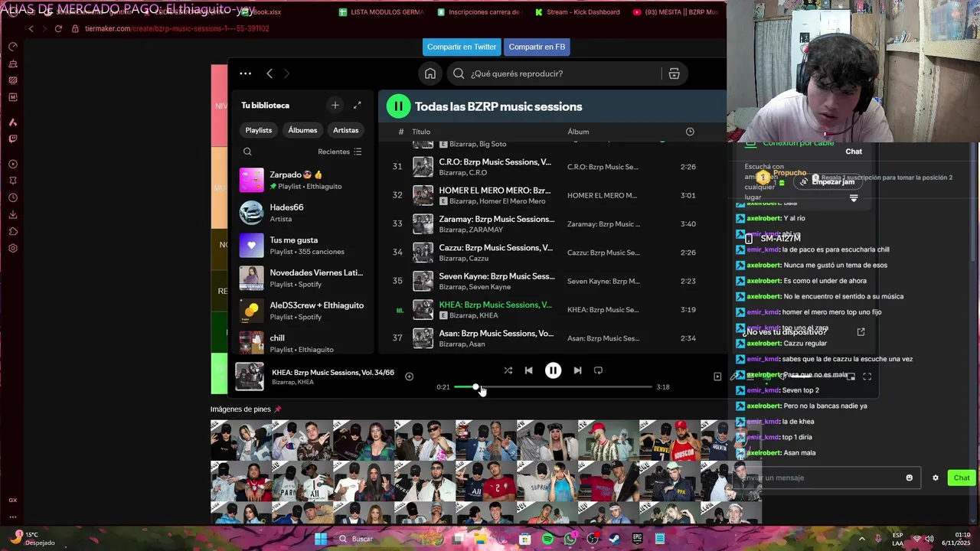Viewport: 980px width, 551px height.
Task: Play Zaramay Bzrp Music Sessions track
Action: (x=552, y=224)
